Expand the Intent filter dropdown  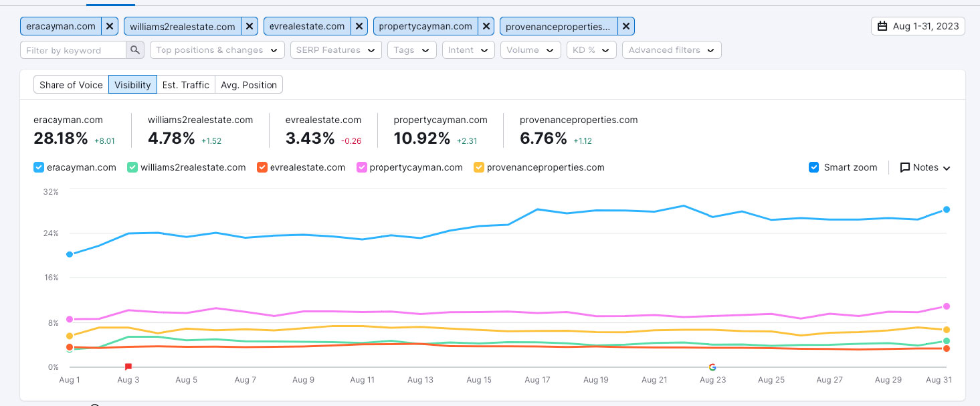[x=468, y=50]
